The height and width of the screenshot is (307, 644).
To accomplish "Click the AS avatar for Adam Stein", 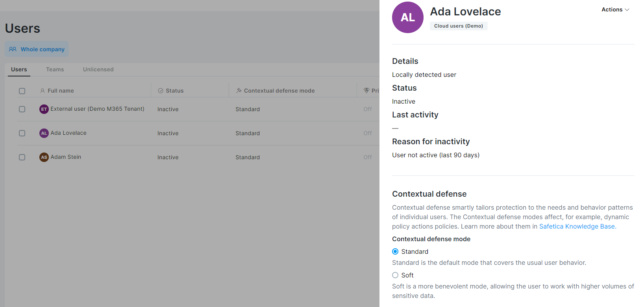I will [x=44, y=157].
